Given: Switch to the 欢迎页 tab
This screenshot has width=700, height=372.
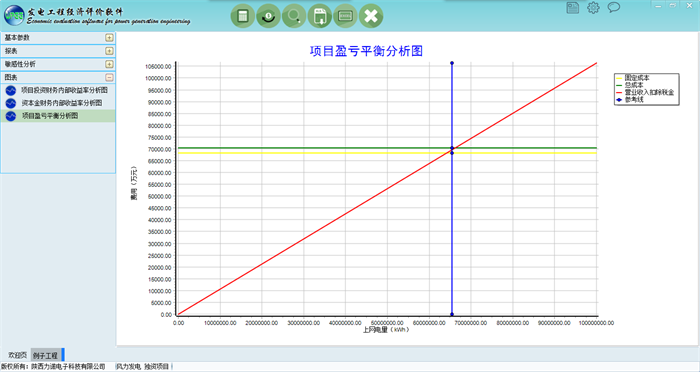Looking at the screenshot, I should pos(17,355).
